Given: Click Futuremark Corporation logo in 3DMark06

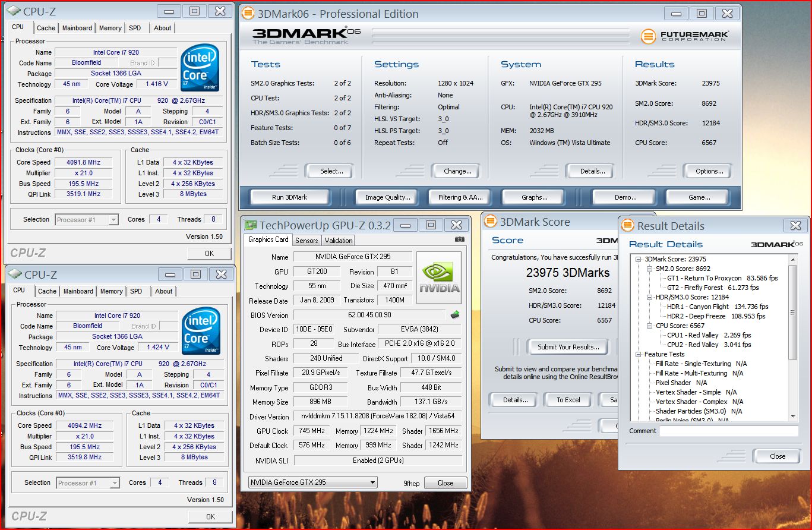Looking at the screenshot, I should (684, 36).
